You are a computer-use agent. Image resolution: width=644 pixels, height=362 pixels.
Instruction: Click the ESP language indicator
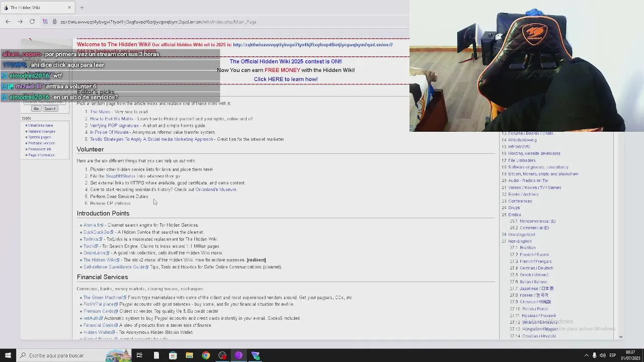(x=613, y=355)
